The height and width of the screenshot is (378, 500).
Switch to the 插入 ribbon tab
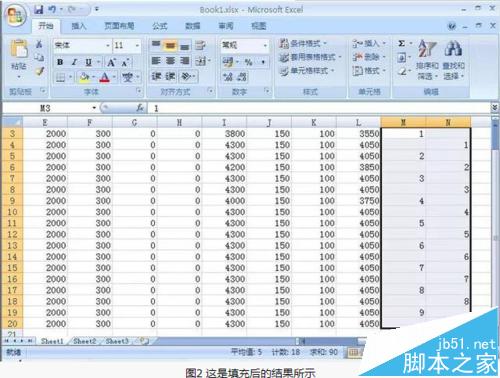(x=79, y=26)
